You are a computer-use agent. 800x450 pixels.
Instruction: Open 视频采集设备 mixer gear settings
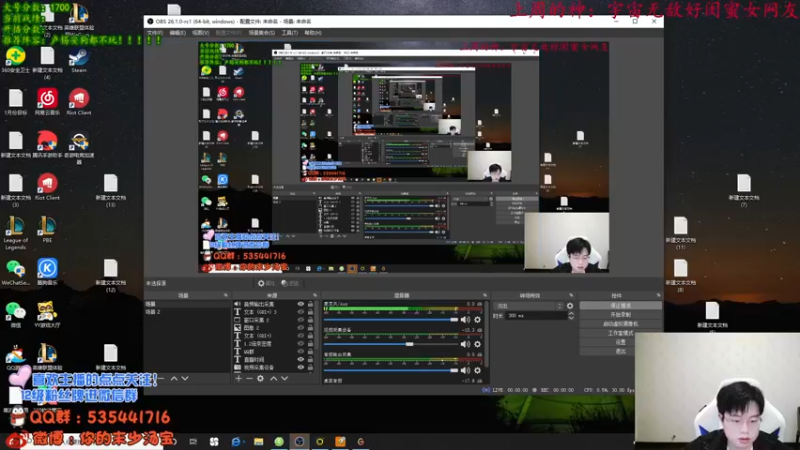click(478, 344)
